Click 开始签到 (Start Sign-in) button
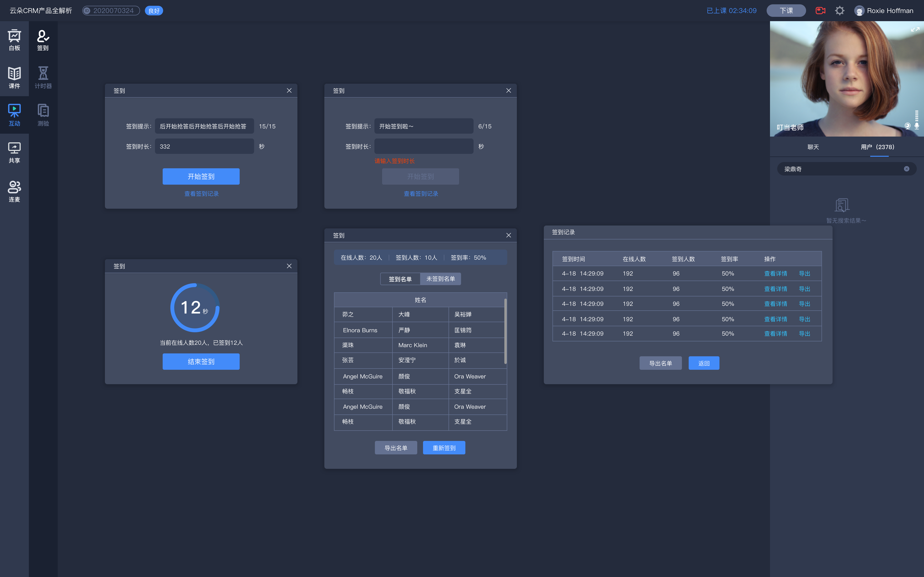This screenshot has width=924, height=577. tap(201, 176)
